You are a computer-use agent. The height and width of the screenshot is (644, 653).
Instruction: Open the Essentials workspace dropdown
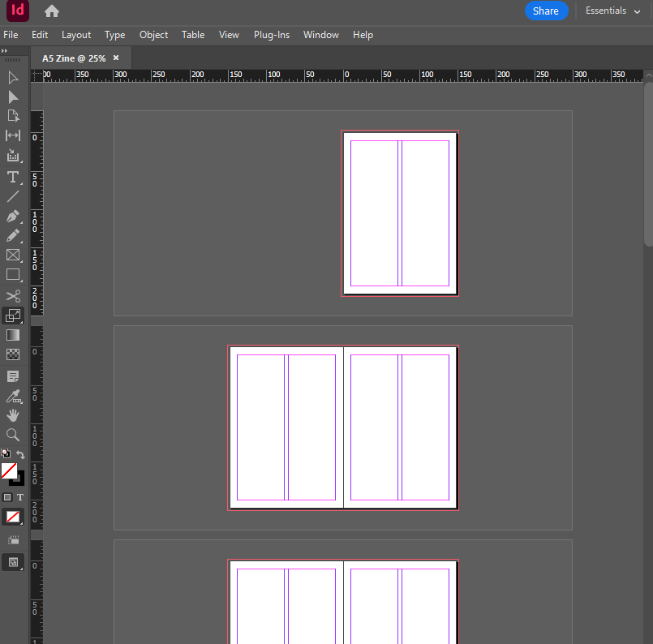(612, 11)
